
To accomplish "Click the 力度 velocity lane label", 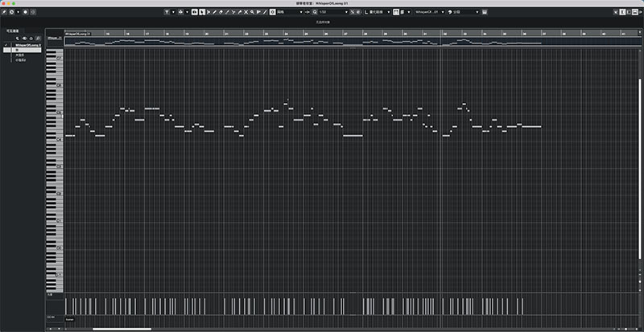I will [50, 295].
